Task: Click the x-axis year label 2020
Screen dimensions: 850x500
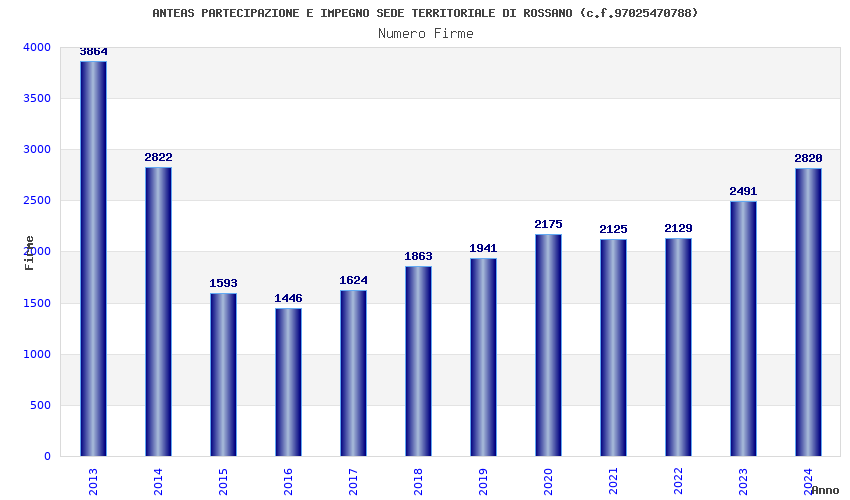Action: tap(548, 482)
